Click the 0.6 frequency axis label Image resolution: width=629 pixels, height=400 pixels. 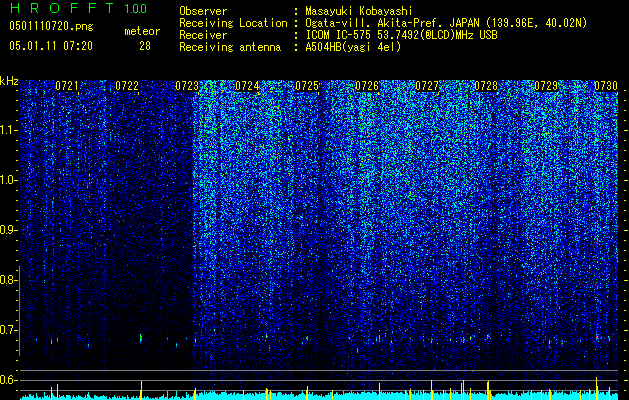9,380
